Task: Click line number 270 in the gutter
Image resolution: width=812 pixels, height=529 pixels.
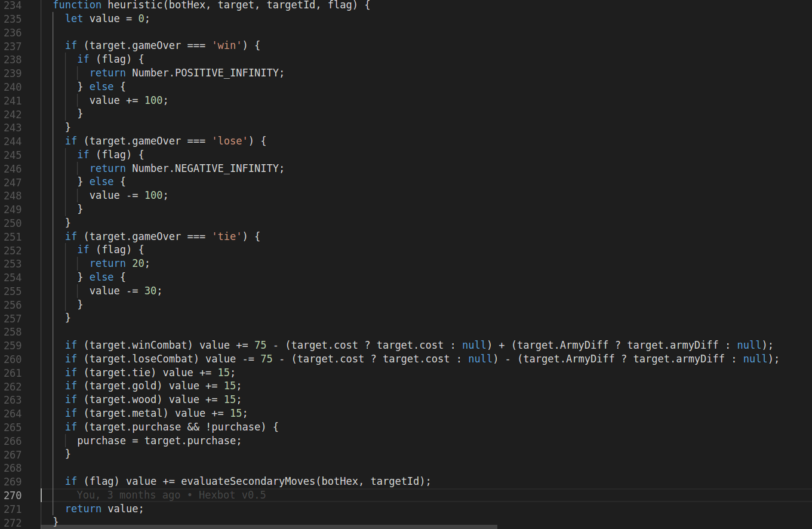Action: pyautogui.click(x=13, y=496)
